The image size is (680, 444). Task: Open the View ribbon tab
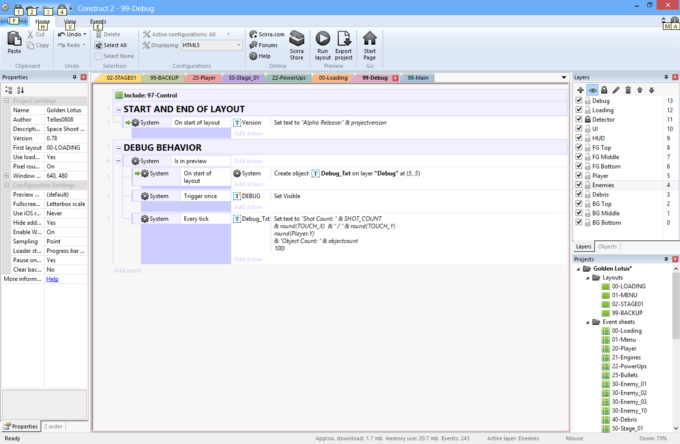pos(69,21)
